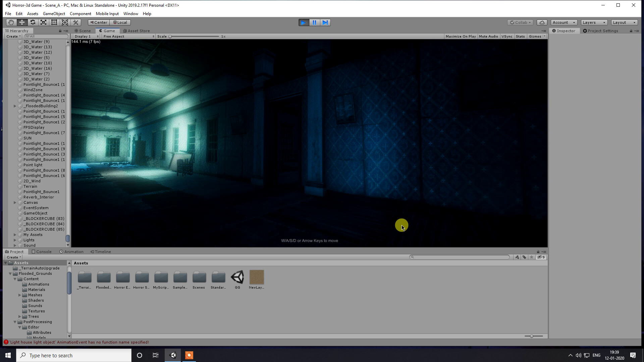Screen dimensions: 644x362
Task: Open the Standard Assets folder thumbnail
Action: [218, 280]
